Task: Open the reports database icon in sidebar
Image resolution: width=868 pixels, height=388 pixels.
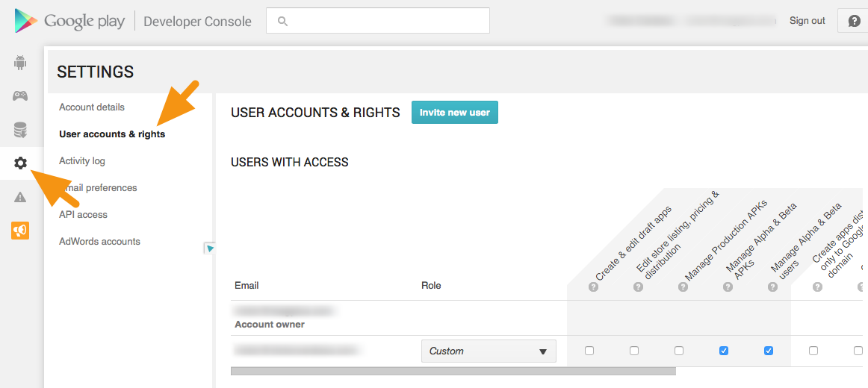Action: (20, 131)
